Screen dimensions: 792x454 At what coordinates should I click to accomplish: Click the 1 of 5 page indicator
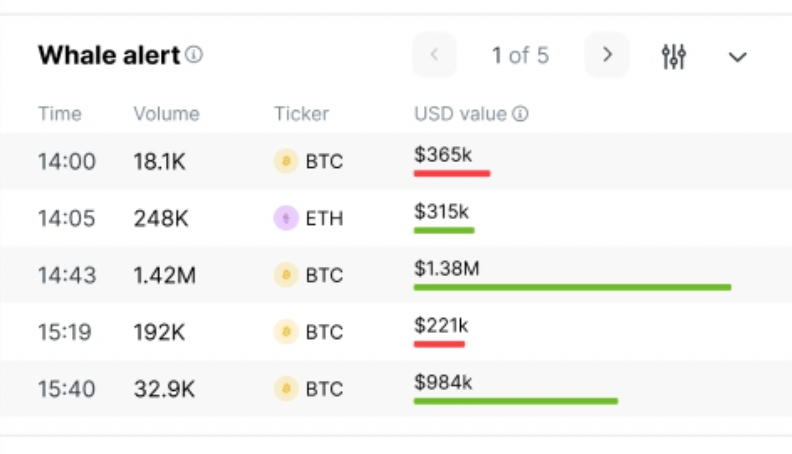click(x=520, y=55)
